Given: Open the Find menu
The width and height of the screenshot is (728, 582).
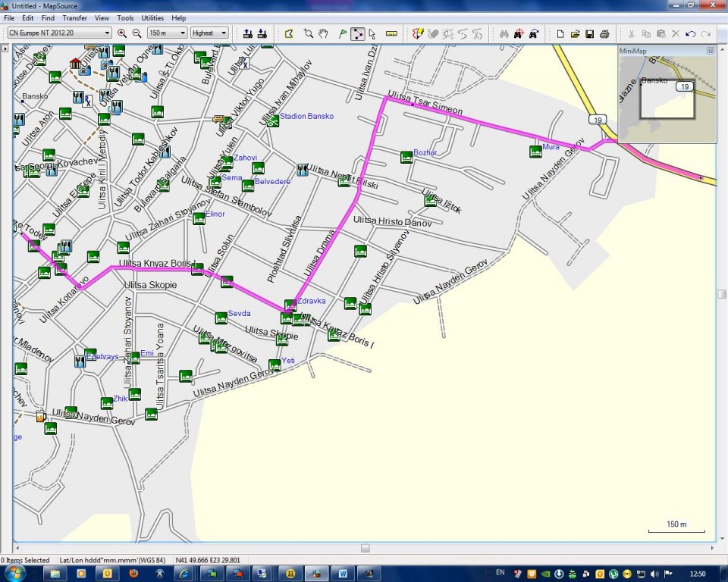Looking at the screenshot, I should coord(48,18).
